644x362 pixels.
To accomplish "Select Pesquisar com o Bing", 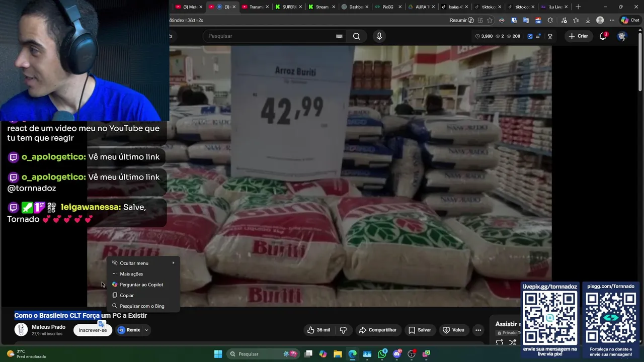I will (143, 306).
